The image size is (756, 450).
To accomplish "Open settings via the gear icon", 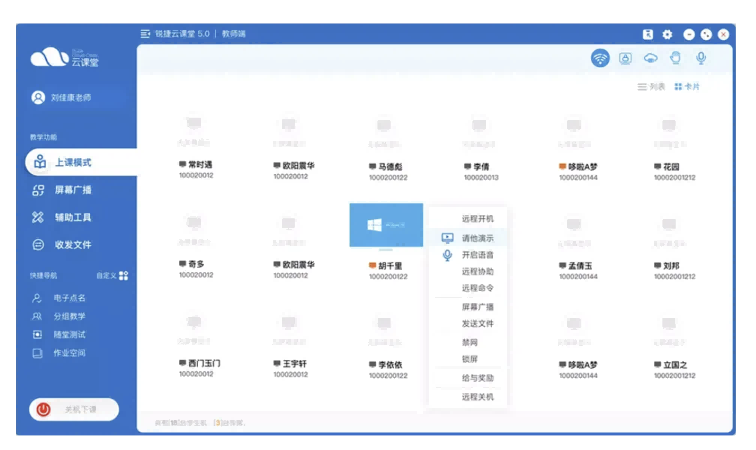I will 667,34.
